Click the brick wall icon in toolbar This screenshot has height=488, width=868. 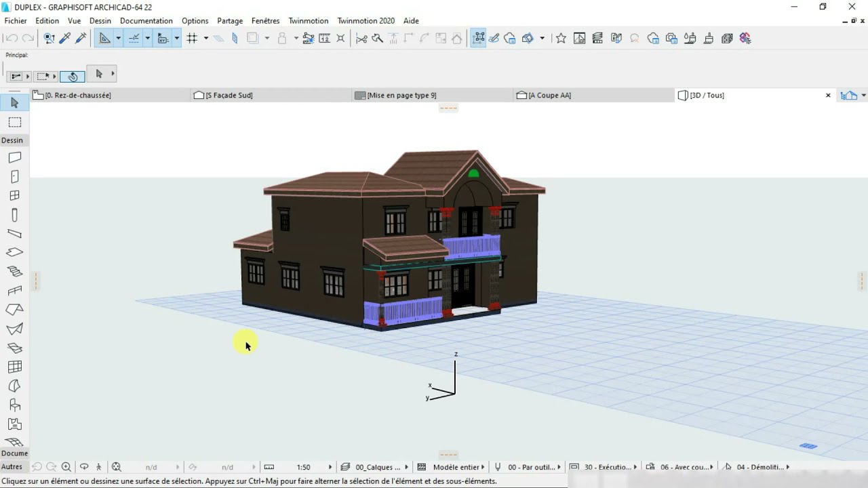(x=727, y=39)
